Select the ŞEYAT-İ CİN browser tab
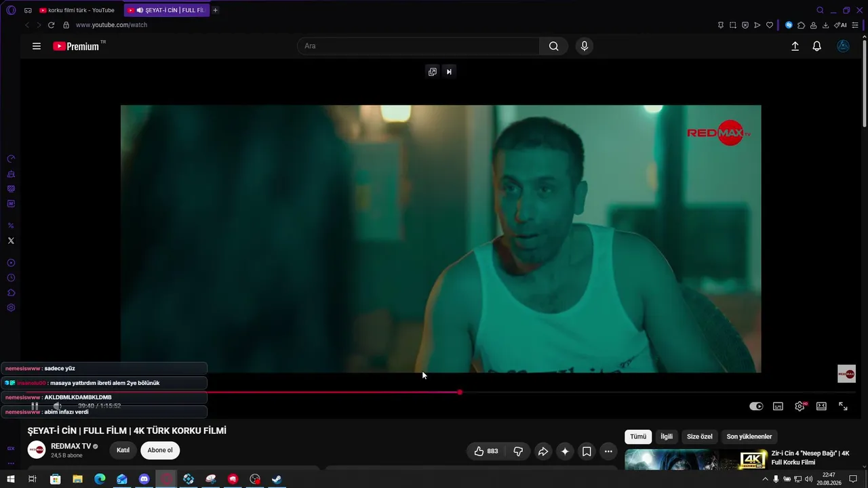868x488 pixels. point(166,10)
